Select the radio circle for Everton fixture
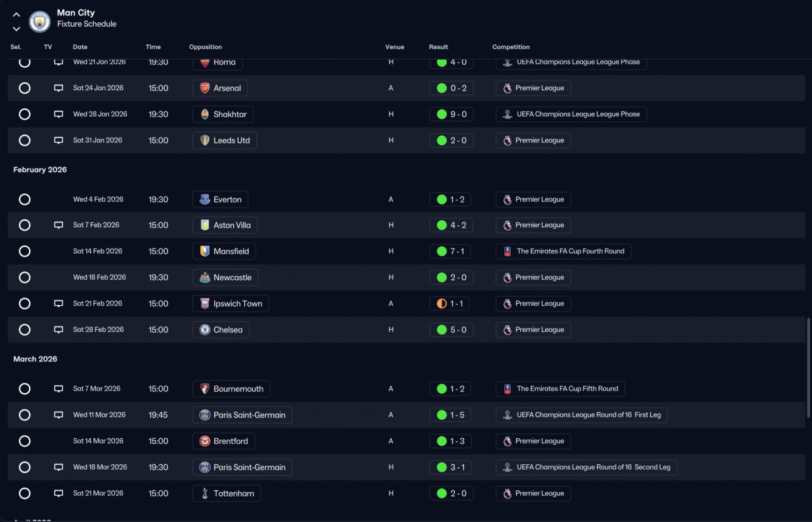The image size is (812, 522). click(x=25, y=199)
